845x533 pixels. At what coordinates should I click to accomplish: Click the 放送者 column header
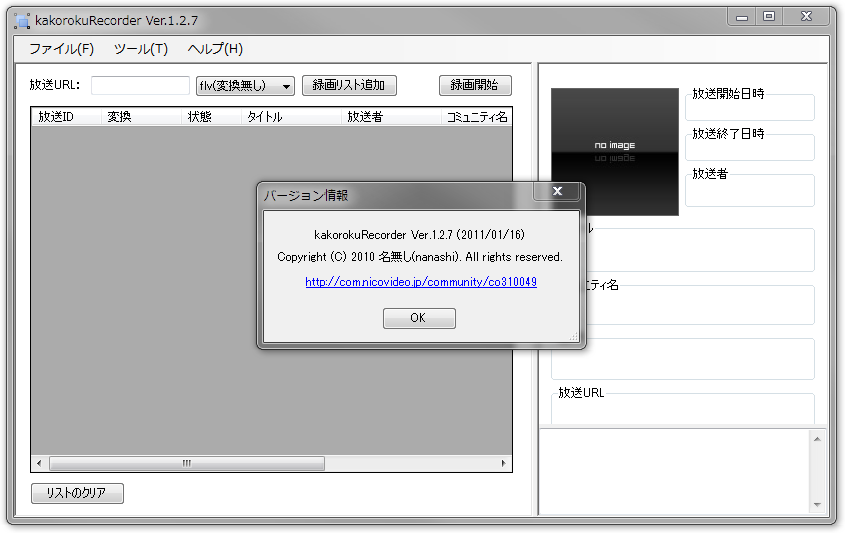[391, 116]
